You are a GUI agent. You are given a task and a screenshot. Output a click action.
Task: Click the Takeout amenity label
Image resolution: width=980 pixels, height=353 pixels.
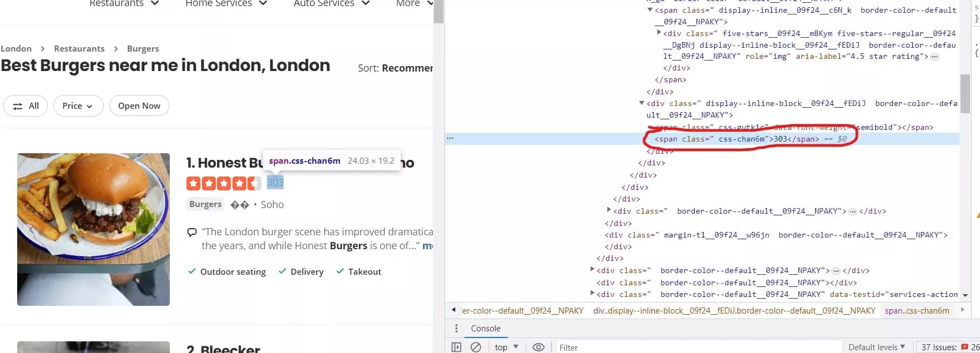[x=365, y=271]
